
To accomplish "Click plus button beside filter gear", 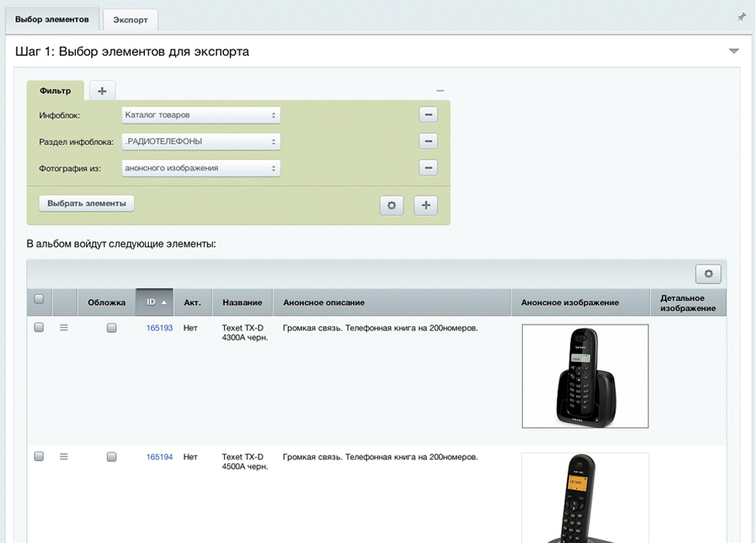I will (426, 206).
